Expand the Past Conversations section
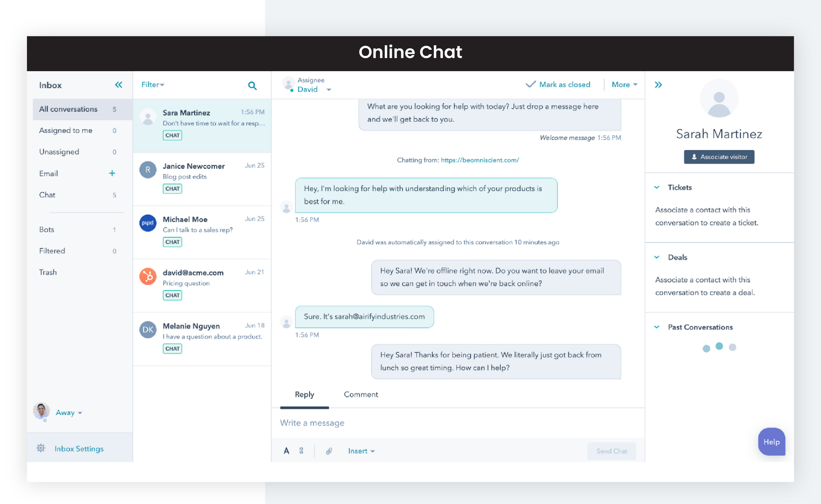Screen dimensions: 821x504 coord(657,327)
